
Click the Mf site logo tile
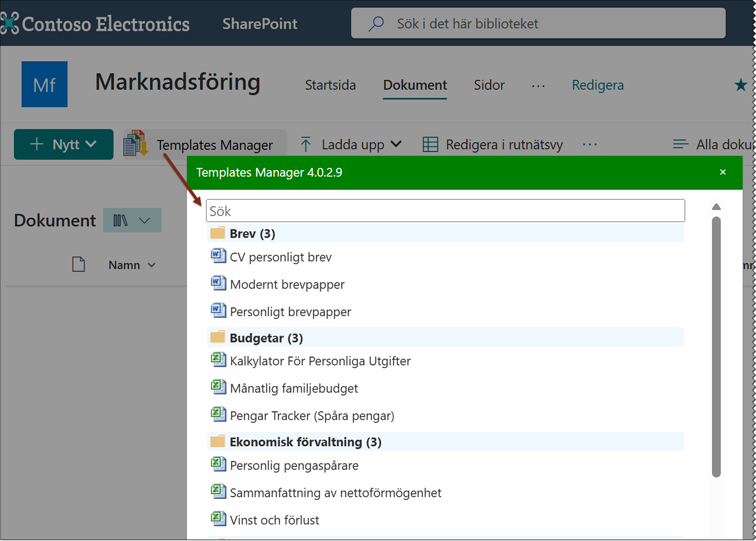tap(44, 84)
